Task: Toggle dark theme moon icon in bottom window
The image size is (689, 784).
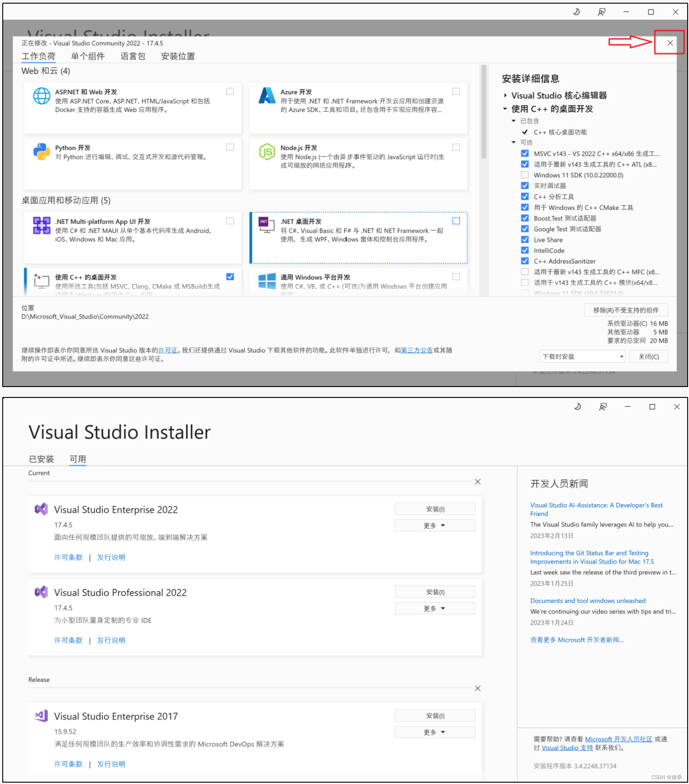Action: click(578, 407)
